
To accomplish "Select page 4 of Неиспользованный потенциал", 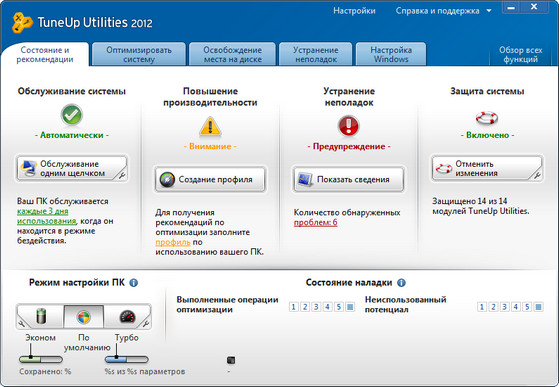I will pos(516,307).
